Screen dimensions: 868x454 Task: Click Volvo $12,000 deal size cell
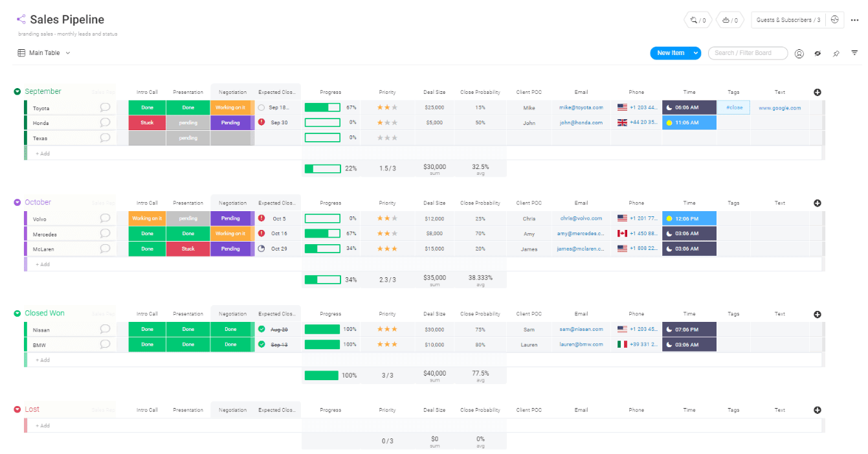point(434,218)
